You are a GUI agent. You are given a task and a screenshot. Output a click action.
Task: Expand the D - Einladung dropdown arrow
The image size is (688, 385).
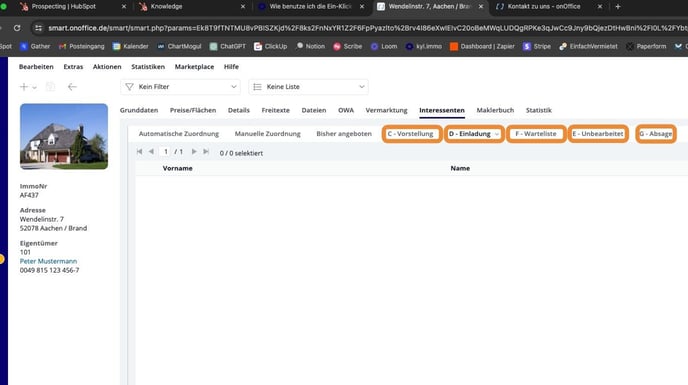click(497, 134)
